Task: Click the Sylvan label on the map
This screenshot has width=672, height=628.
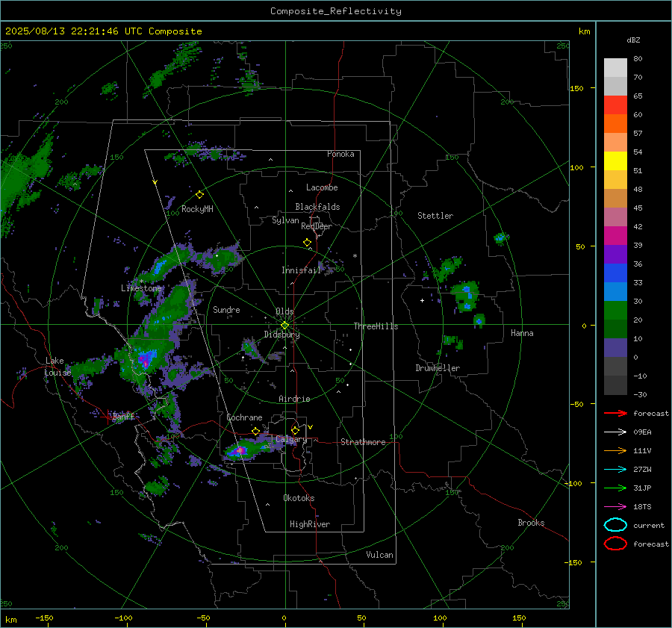Action: (x=285, y=220)
